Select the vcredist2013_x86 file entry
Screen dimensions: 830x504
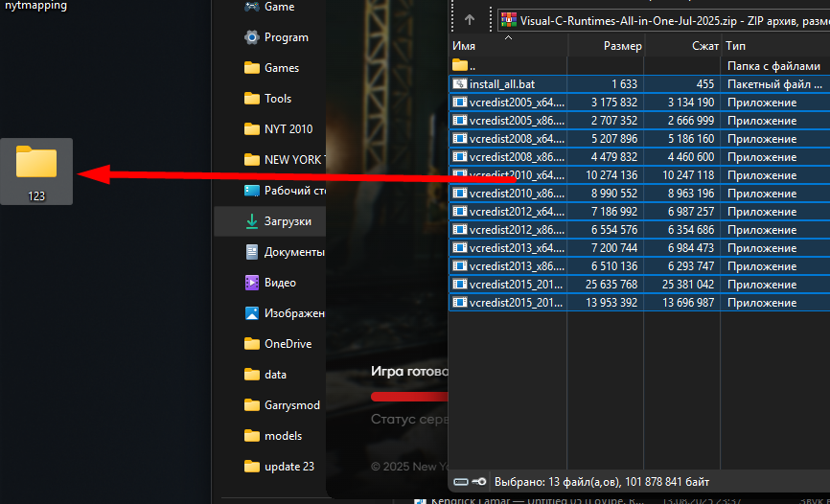(x=516, y=266)
